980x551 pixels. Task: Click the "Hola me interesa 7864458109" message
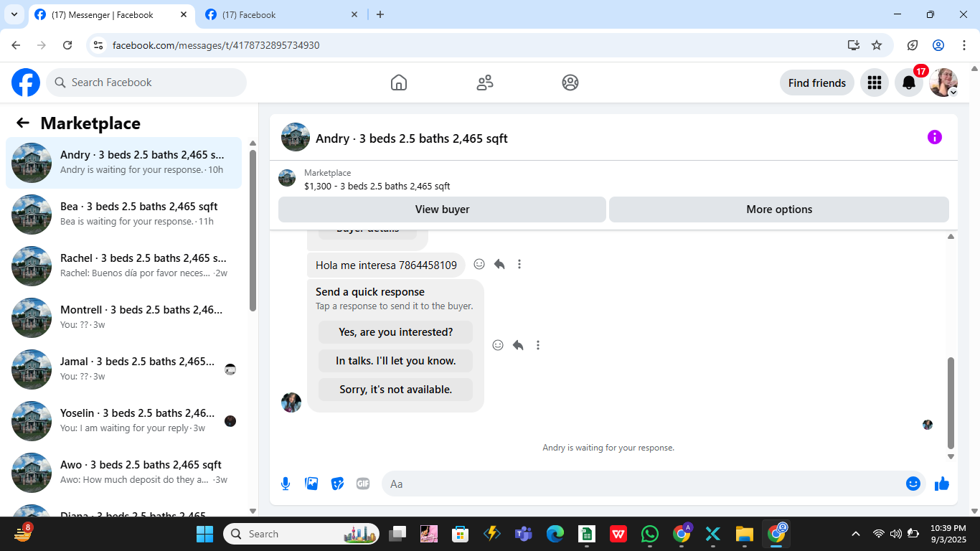[386, 265]
